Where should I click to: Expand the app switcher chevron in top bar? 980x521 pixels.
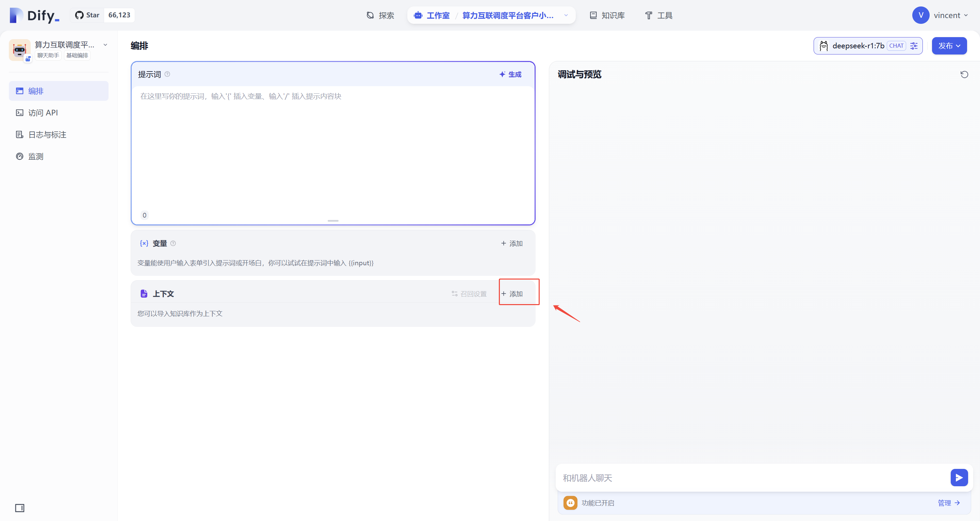click(566, 15)
